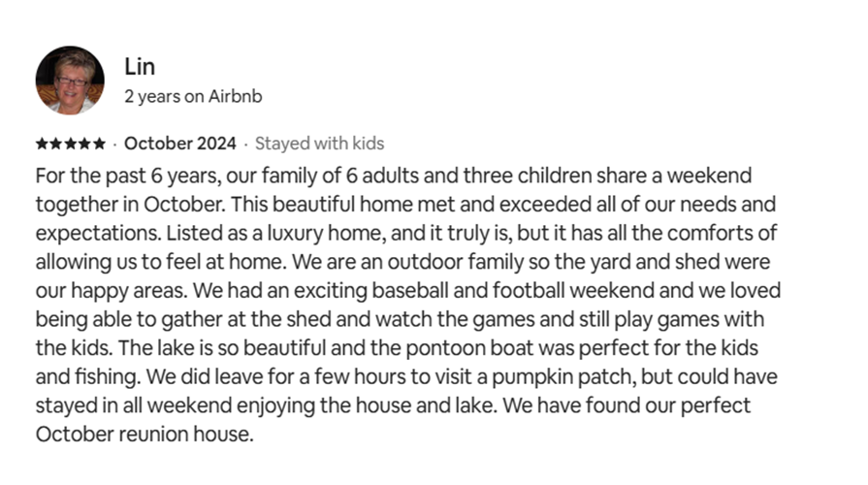Click the first star in the rating
Viewport: 868px width, 485px height.
point(42,145)
